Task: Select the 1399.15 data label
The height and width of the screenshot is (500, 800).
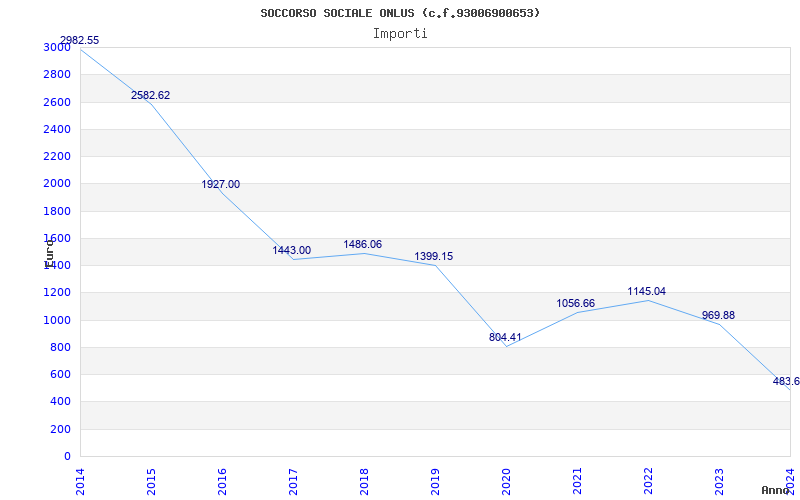Action: [433, 257]
